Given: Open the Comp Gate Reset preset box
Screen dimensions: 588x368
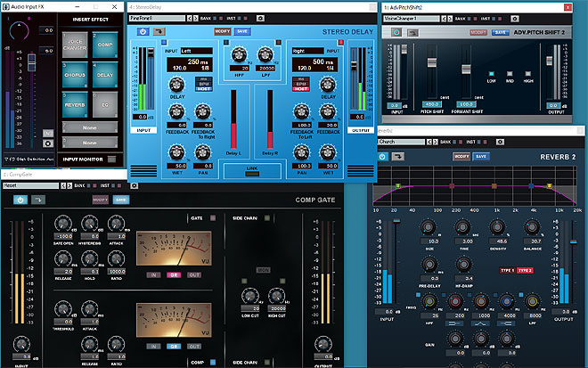Looking at the screenshot, I should [x=31, y=185].
